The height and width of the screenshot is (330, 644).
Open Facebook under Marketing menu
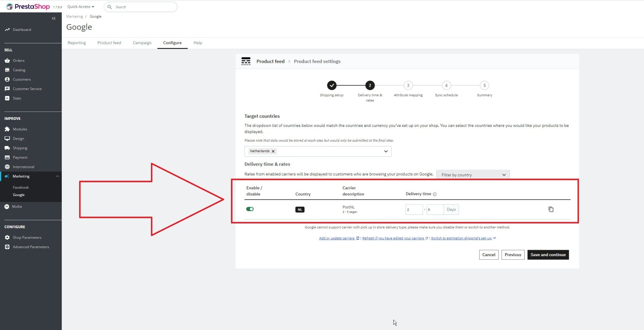[x=21, y=187]
